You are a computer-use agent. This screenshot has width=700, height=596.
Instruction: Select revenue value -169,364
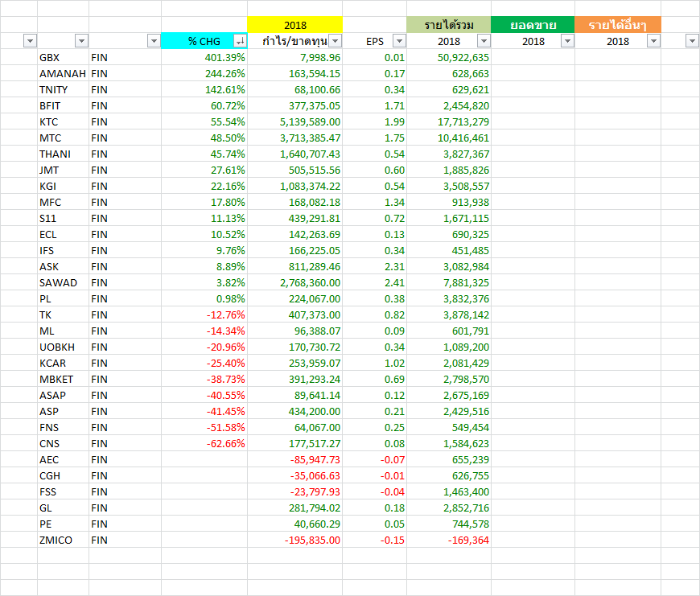point(449,541)
